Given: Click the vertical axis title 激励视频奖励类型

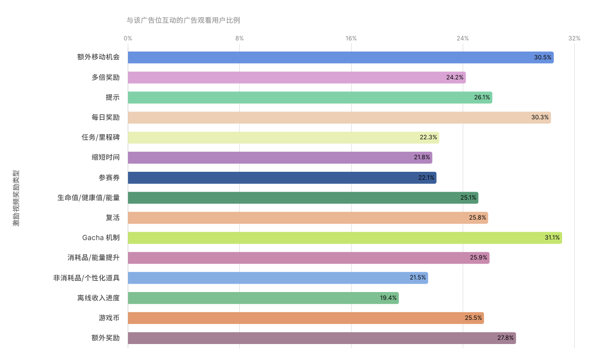Looking at the screenshot, I should (16, 198).
